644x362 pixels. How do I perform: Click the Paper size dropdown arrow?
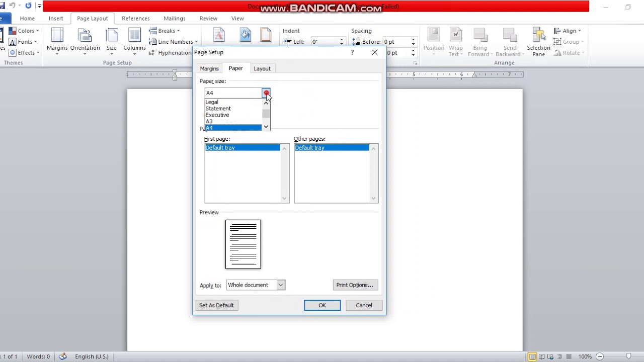266,93
